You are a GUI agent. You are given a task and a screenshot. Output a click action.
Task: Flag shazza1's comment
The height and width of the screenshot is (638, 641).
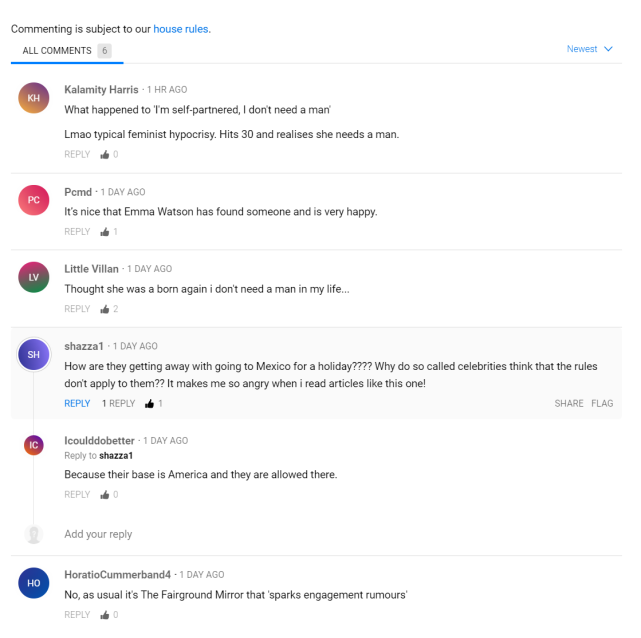point(602,404)
